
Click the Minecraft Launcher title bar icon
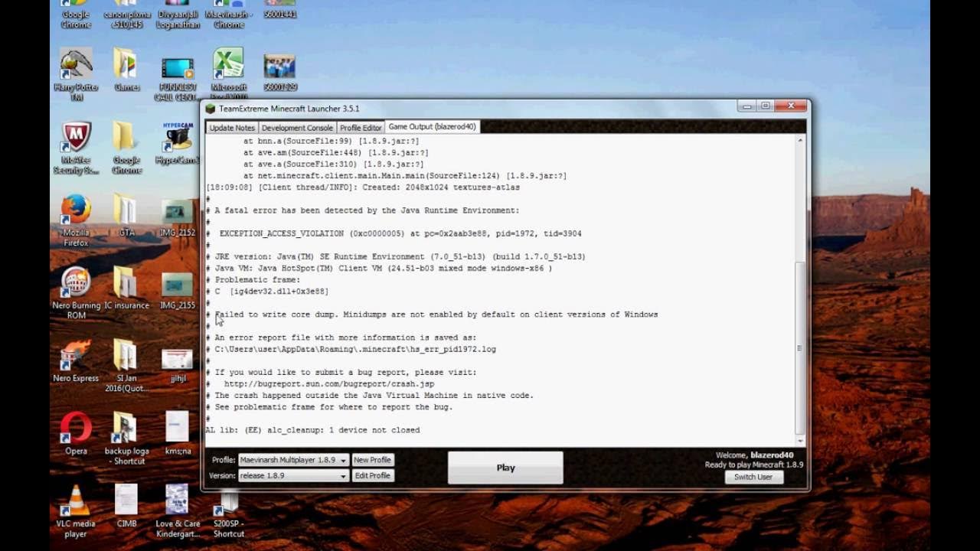point(211,109)
